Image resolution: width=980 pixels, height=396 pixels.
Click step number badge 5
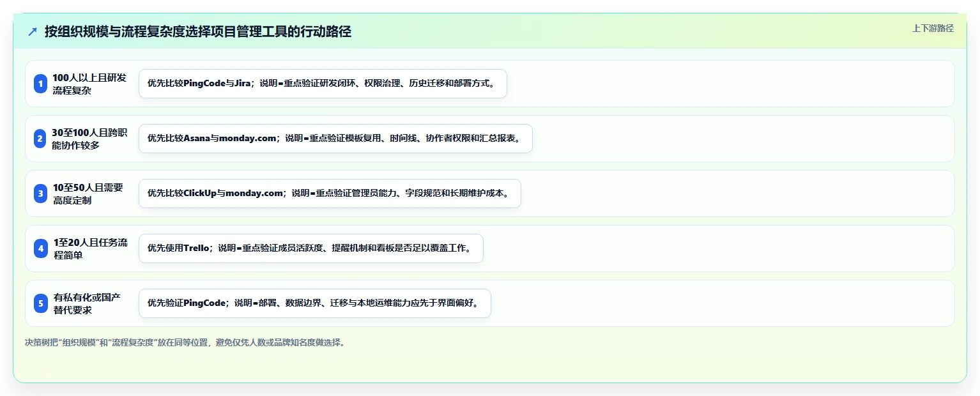pos(41,303)
